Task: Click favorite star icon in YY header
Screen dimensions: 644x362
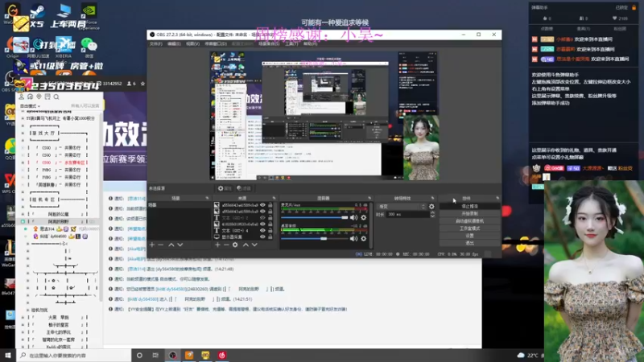Action: point(142,84)
